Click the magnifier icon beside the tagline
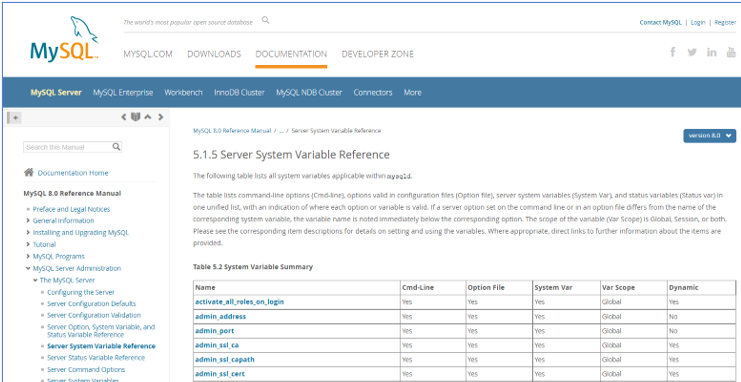741x382 pixels. tap(266, 20)
